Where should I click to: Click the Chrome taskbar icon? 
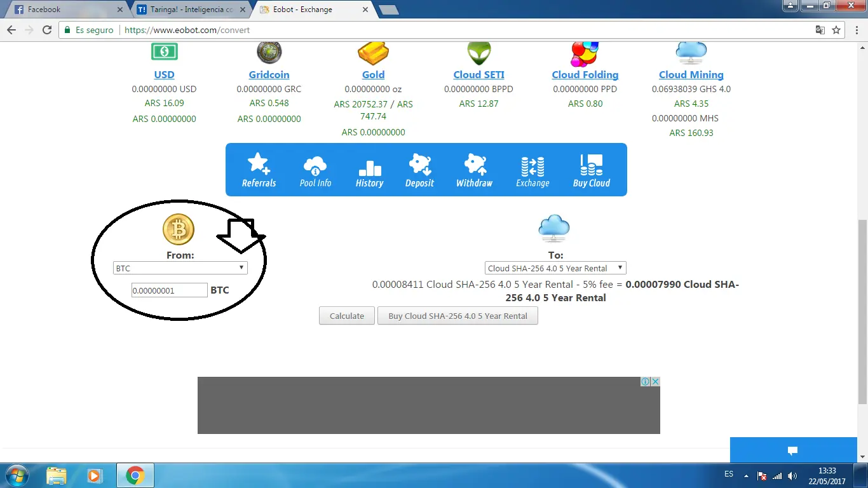point(135,475)
